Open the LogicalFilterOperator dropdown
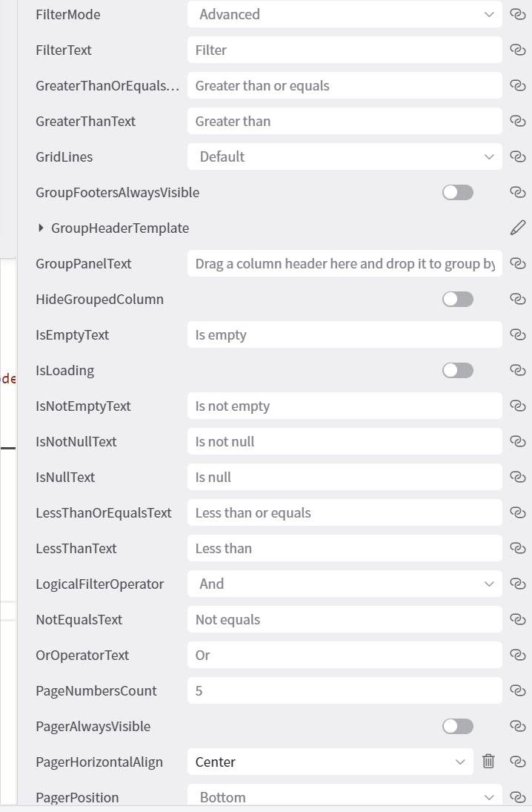532x812 pixels. point(344,584)
